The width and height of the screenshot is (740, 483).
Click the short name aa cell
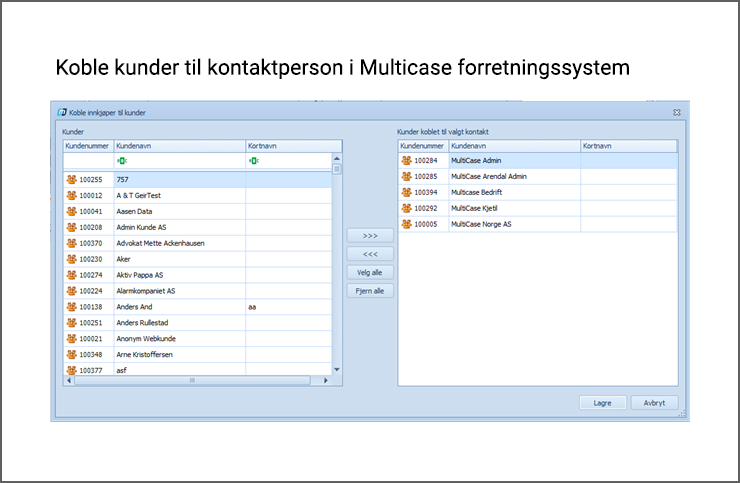289,306
